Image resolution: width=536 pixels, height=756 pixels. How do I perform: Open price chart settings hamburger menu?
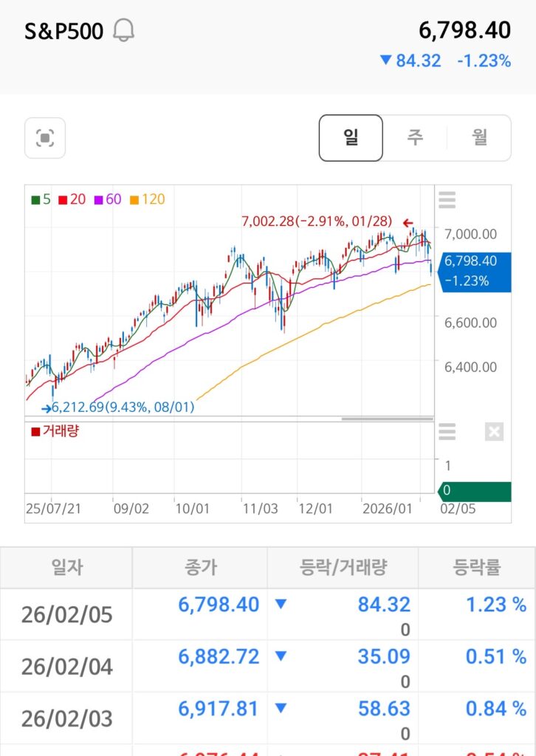coord(447,200)
